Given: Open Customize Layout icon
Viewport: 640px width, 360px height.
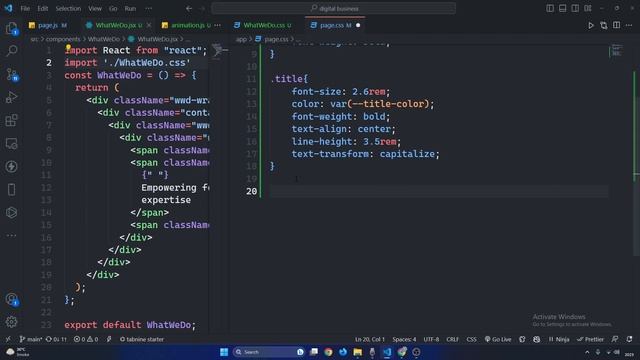Looking at the screenshot, I should point(588,8).
